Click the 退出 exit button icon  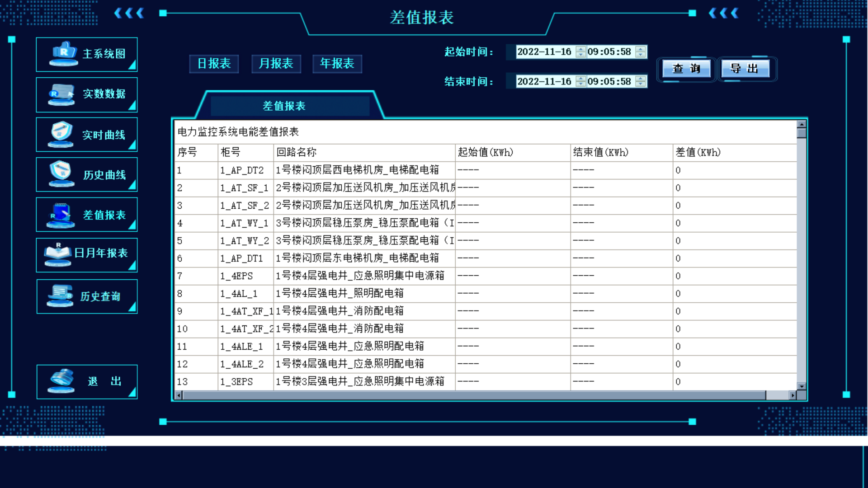coord(61,381)
